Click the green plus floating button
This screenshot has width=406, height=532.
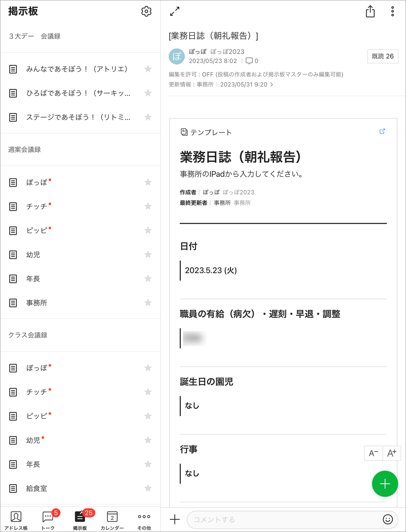(384, 484)
